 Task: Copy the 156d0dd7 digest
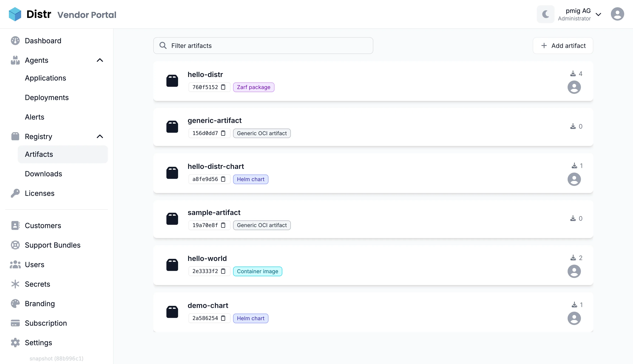223,133
